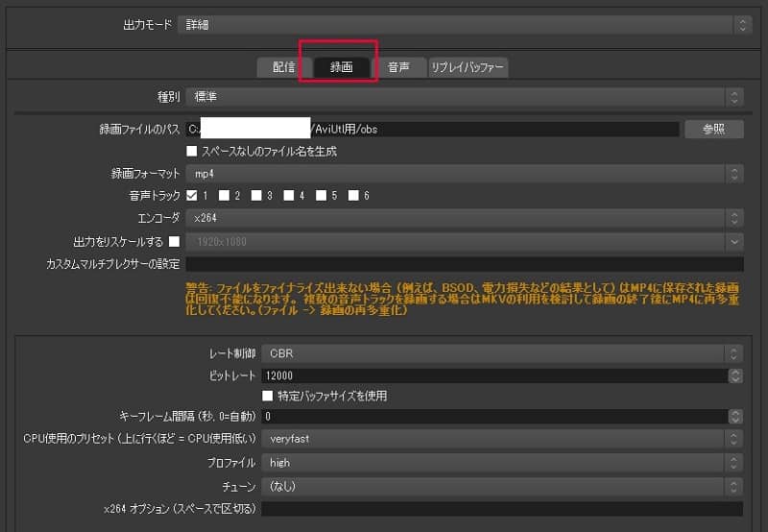Switch to the 音声 tab
768x532 pixels.
[x=398, y=67]
